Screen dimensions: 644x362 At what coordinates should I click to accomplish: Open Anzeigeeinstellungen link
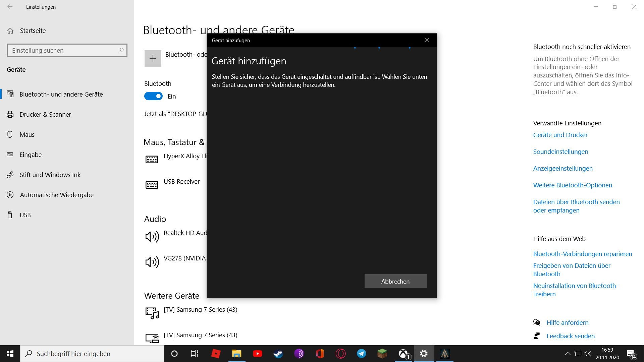click(x=563, y=168)
